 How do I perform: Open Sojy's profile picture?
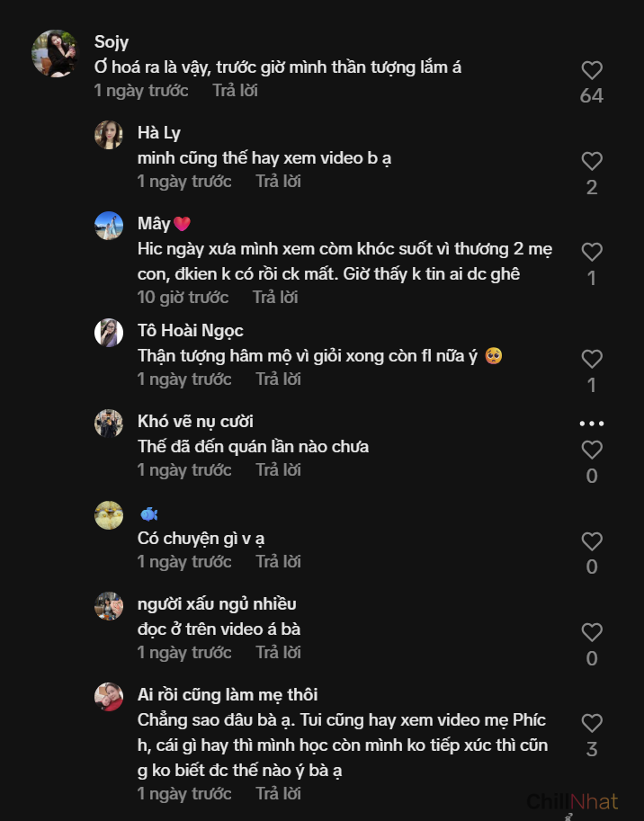click(55, 54)
